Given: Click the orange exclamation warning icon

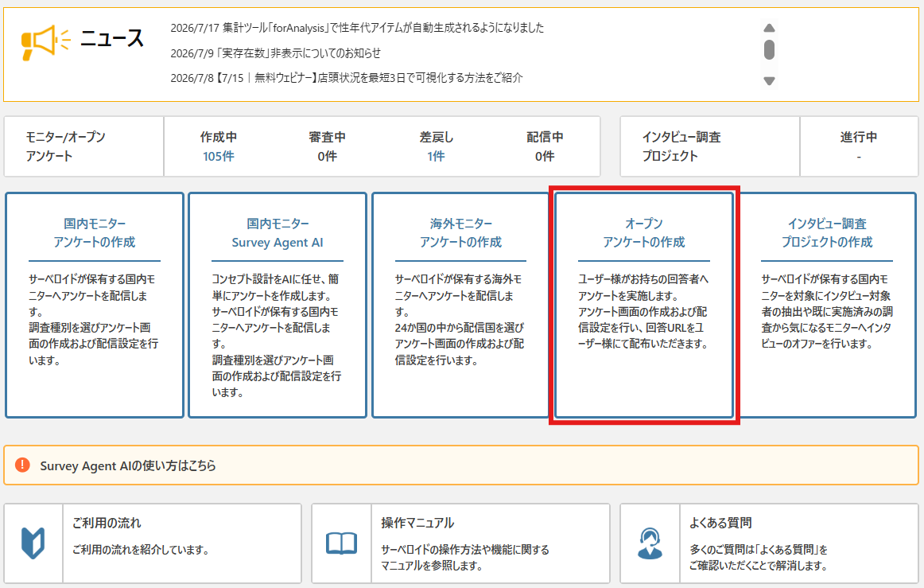Looking at the screenshot, I should [22, 465].
